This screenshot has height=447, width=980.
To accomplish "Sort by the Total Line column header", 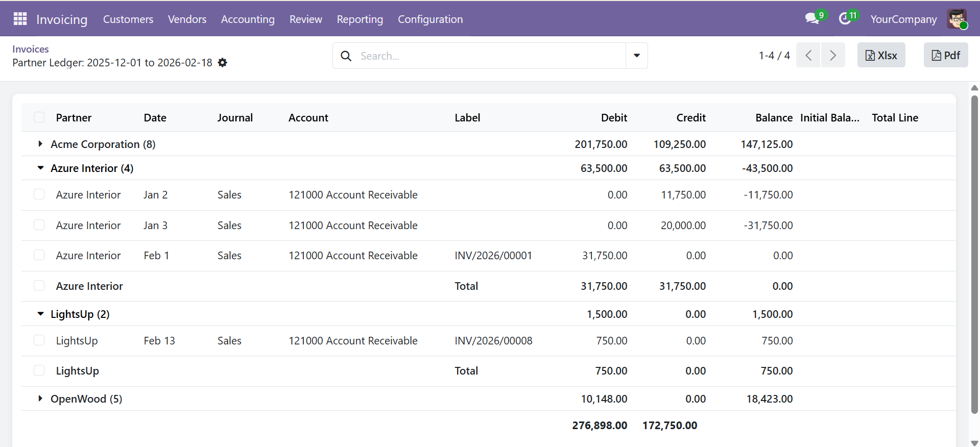I will click(895, 117).
